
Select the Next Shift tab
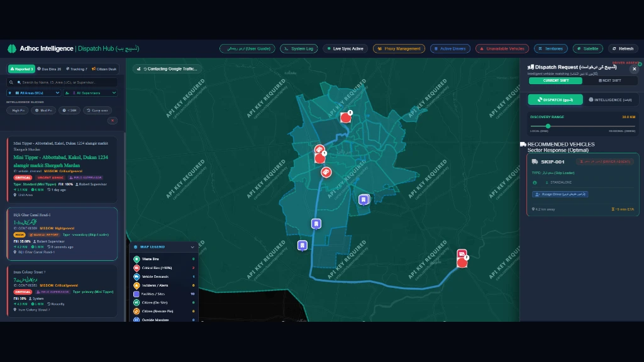610,80
